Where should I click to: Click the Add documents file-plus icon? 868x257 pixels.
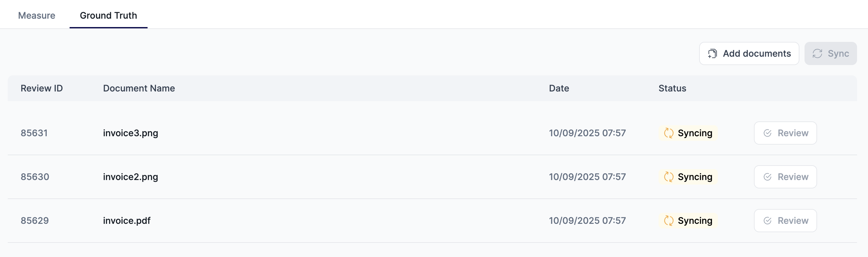click(712, 53)
